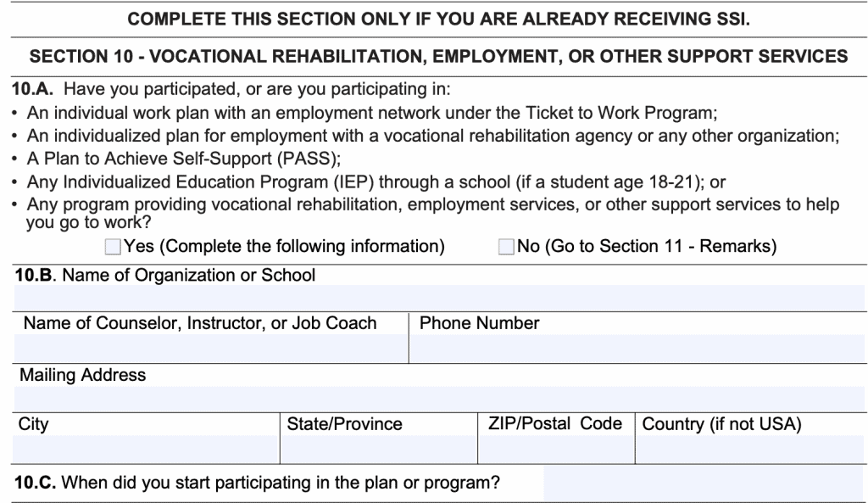Click the Phone Number input field
The image size is (868, 503).
637,349
